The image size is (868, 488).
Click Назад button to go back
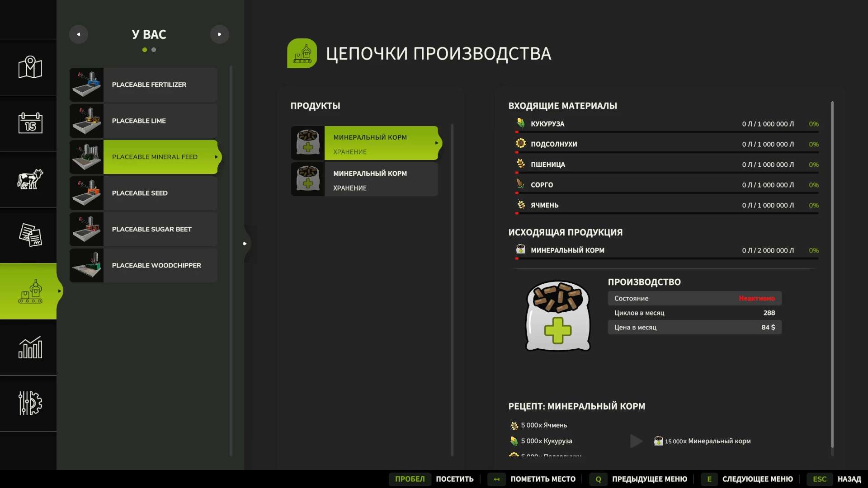(849, 479)
